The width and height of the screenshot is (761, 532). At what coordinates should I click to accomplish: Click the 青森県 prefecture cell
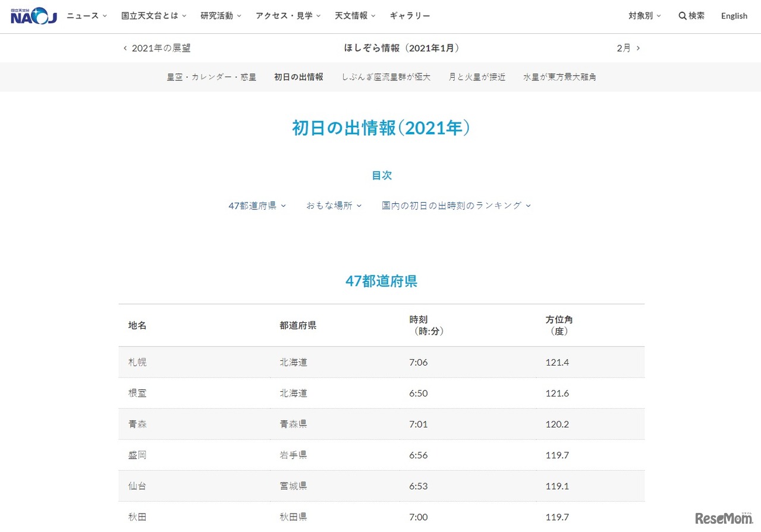[x=294, y=424]
